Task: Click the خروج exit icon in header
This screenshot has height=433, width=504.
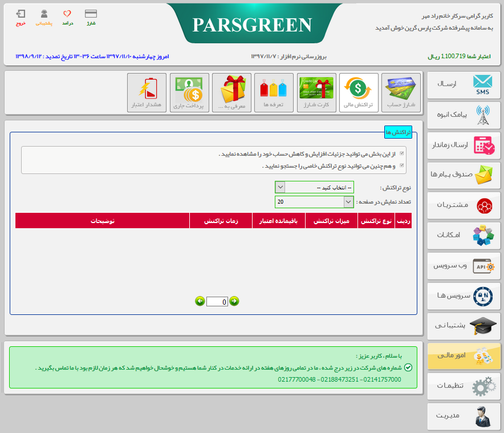Action: [x=21, y=17]
